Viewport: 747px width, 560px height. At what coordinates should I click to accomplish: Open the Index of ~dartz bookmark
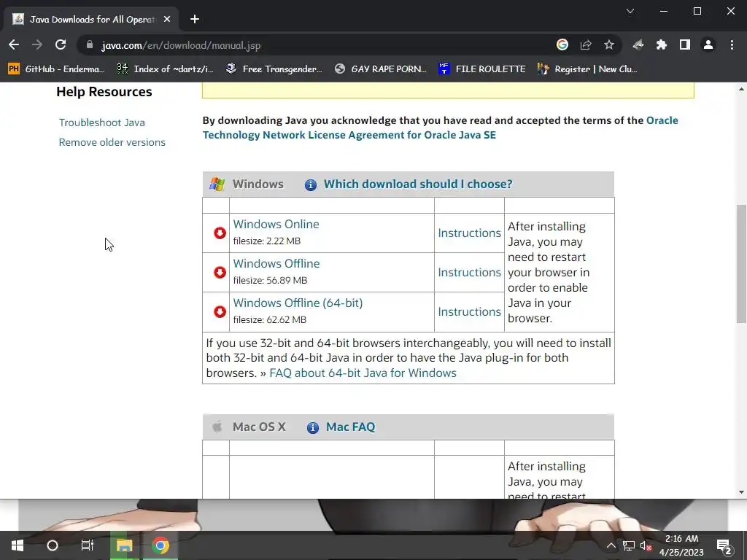(166, 69)
